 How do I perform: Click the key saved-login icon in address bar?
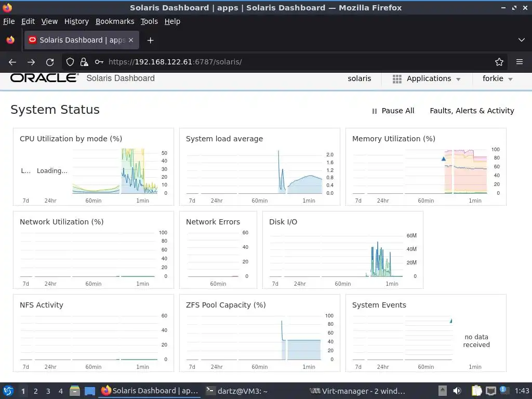tap(99, 62)
